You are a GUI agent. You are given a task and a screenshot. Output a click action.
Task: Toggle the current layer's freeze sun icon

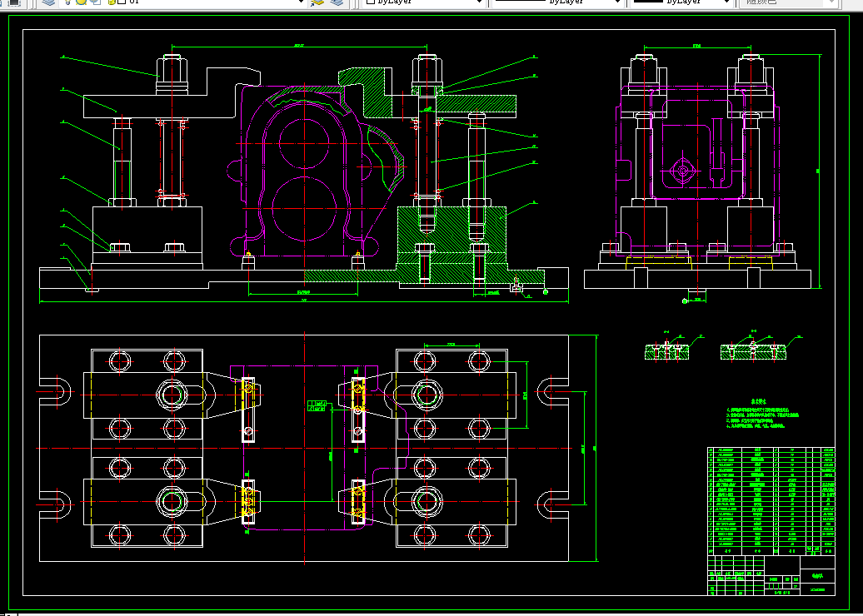pos(82,2)
